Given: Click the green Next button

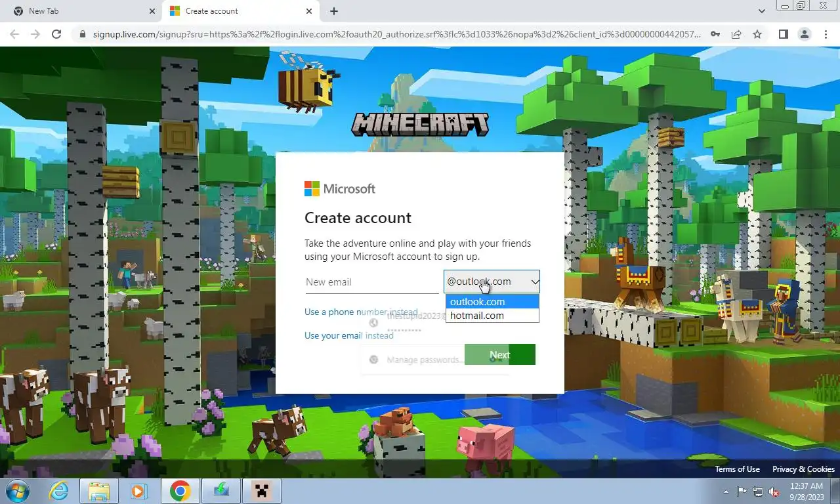Looking at the screenshot, I should [500, 354].
